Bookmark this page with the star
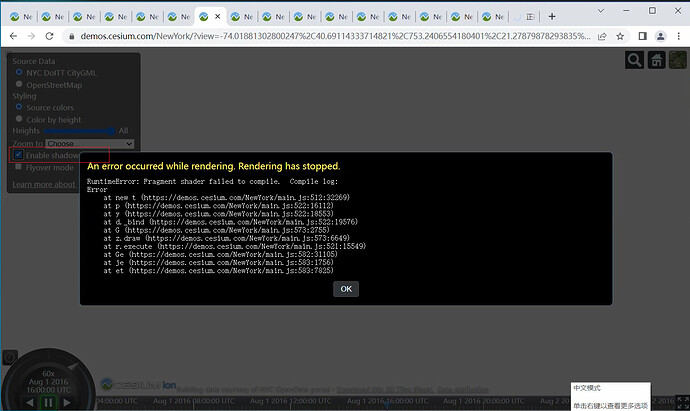 (620, 37)
